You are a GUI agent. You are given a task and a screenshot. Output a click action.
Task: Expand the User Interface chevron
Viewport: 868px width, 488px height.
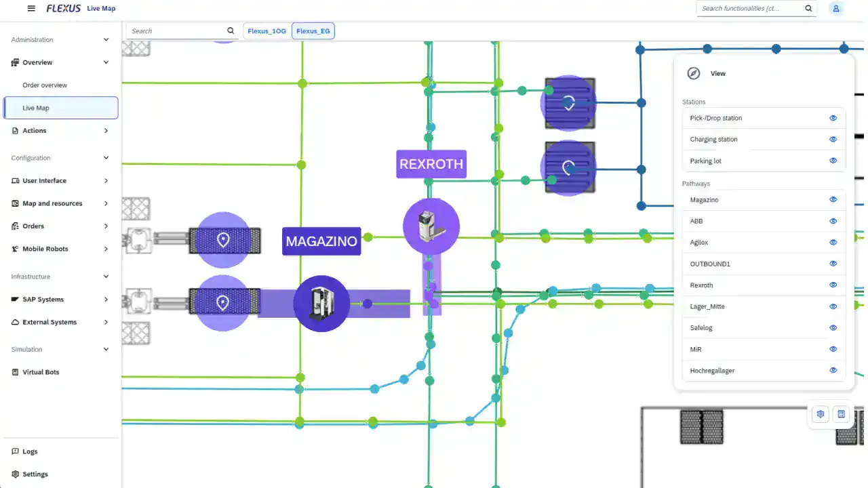pos(106,181)
